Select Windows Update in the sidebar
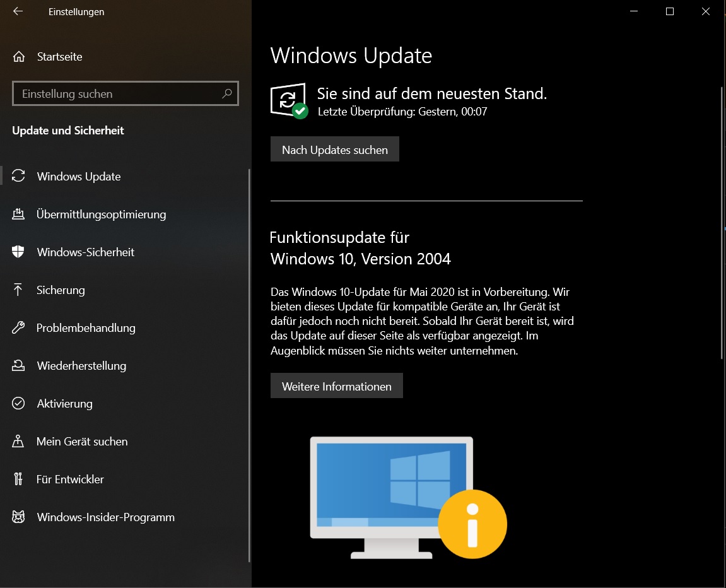The image size is (726, 588). [x=79, y=177]
